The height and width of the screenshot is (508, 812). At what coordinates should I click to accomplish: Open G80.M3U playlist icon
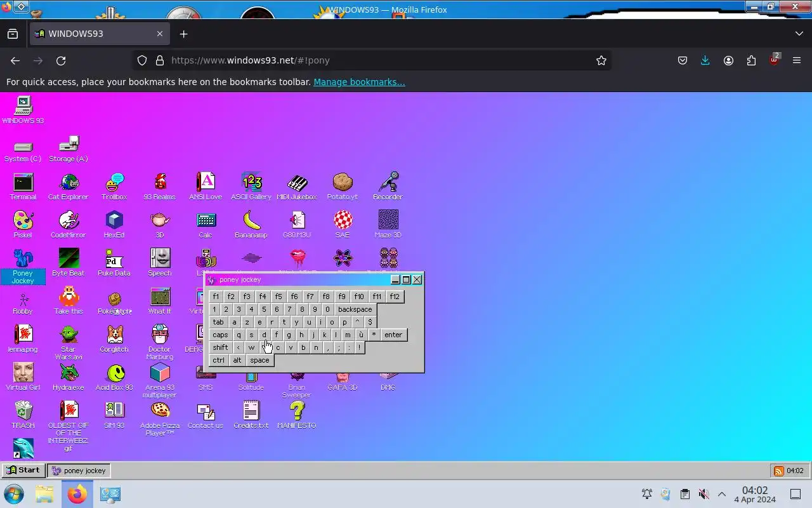pyautogui.click(x=297, y=224)
